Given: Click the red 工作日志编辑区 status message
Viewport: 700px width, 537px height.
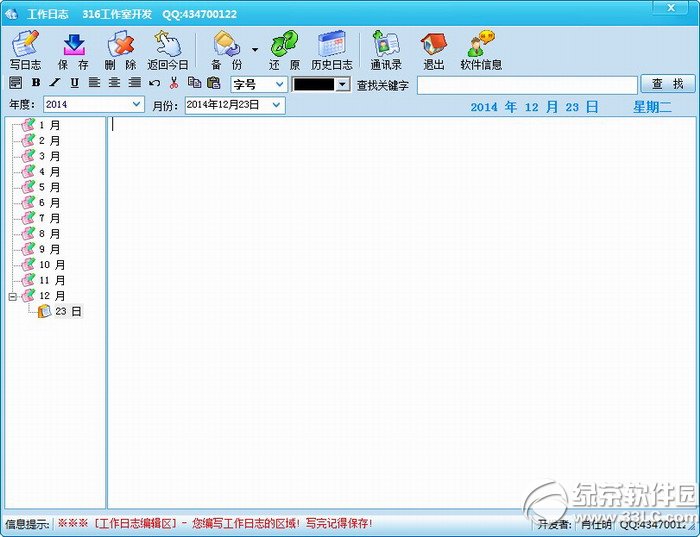Looking at the screenshot, I should (x=215, y=523).
